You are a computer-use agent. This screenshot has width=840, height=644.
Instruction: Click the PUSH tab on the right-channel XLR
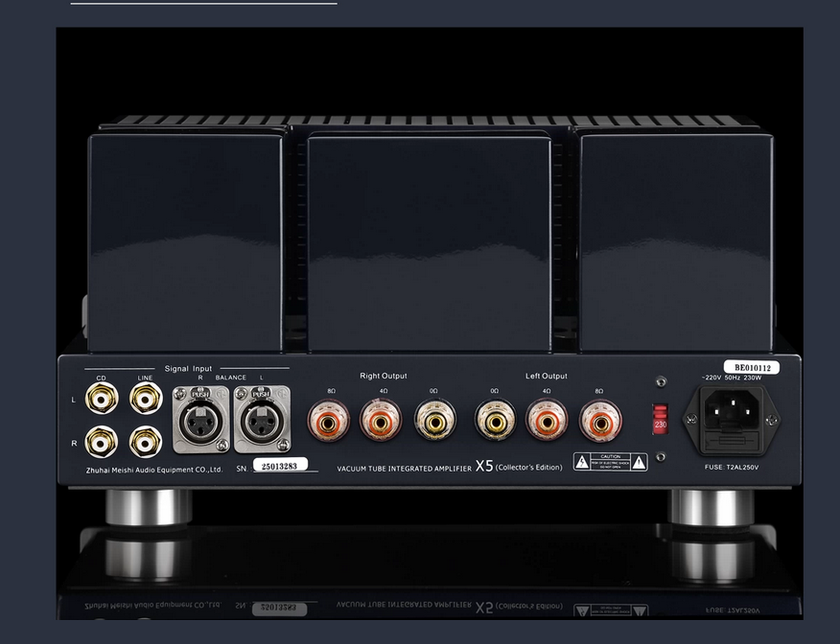[x=201, y=395]
